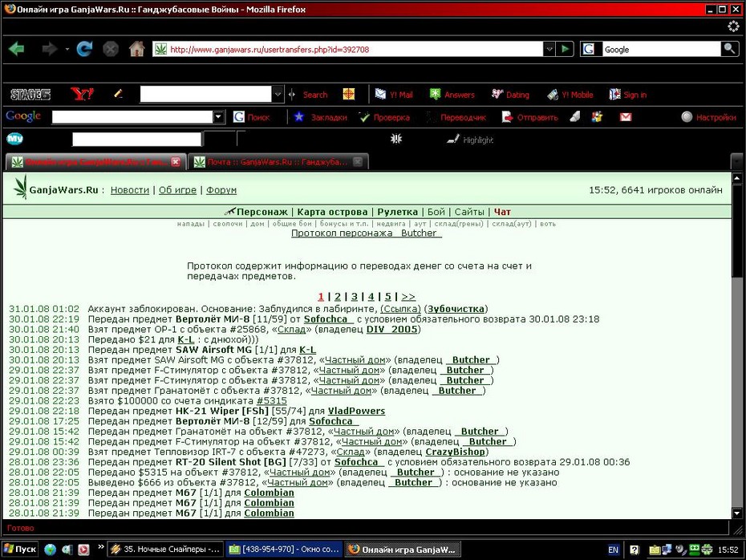This screenshot has width=746, height=560.
Task: Open syndicate #5315 link
Action: pyautogui.click(x=272, y=400)
